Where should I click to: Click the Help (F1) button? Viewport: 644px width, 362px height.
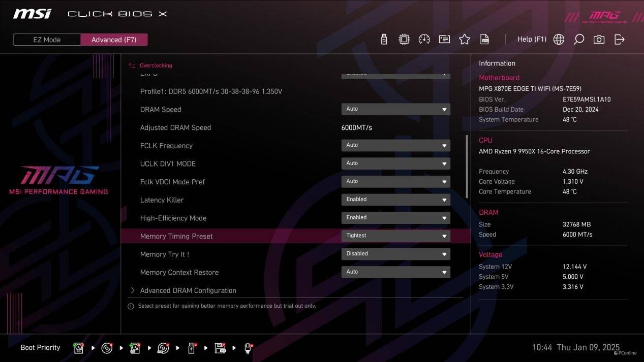click(531, 40)
